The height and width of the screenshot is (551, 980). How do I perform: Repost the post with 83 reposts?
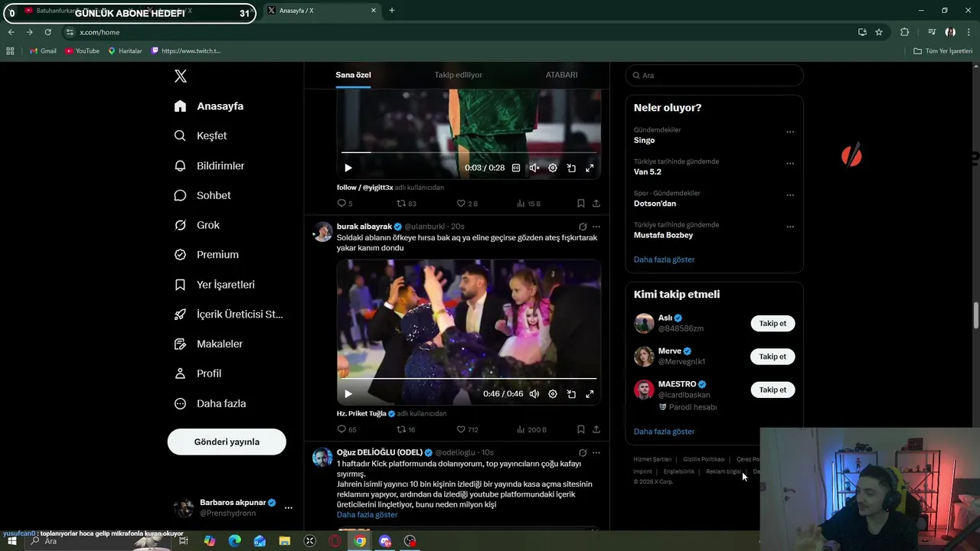(x=406, y=204)
